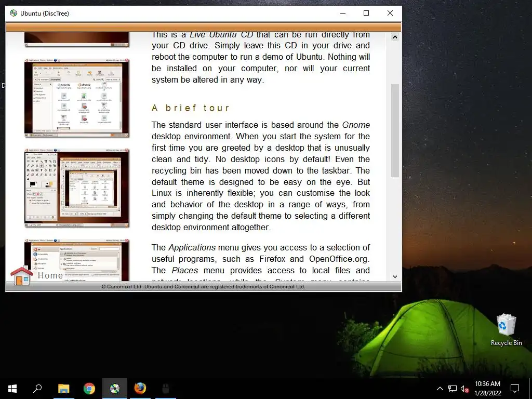
Task: Open File Explorer from taskbar
Action: tap(63, 389)
